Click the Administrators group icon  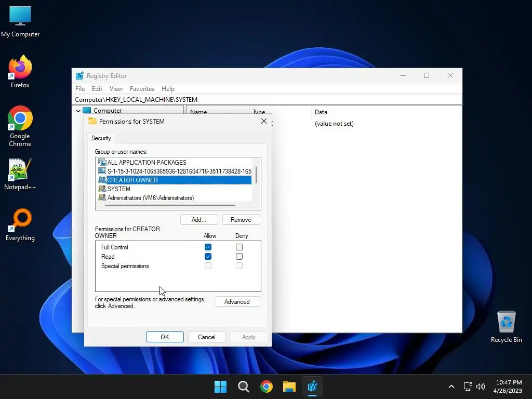[102, 197]
